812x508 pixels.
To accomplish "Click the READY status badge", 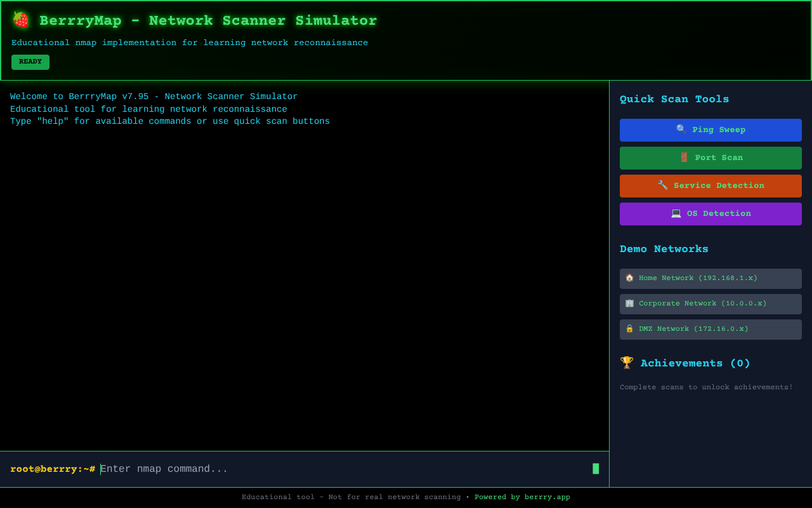I will pyautogui.click(x=30, y=62).
